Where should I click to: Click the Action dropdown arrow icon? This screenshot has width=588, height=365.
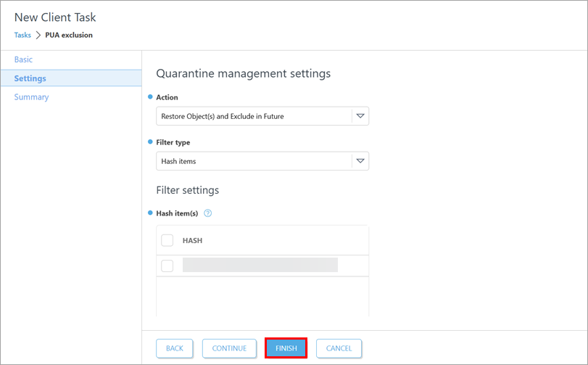(360, 116)
